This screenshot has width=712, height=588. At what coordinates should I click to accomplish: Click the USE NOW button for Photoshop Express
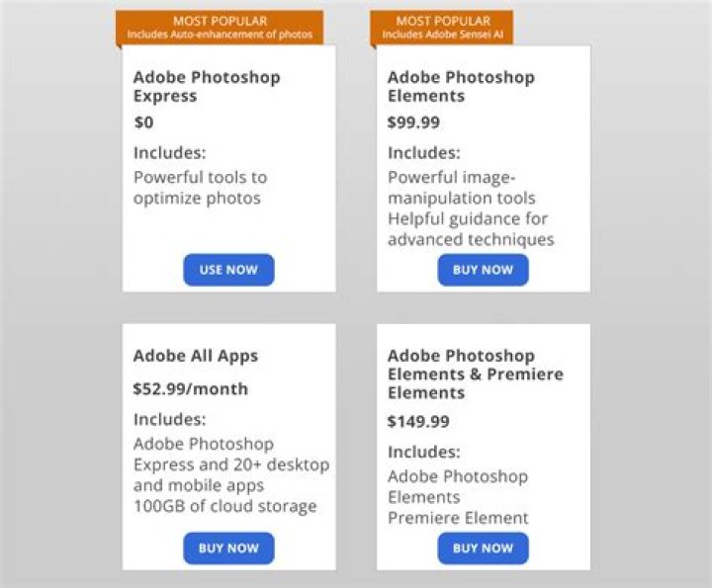(x=228, y=270)
